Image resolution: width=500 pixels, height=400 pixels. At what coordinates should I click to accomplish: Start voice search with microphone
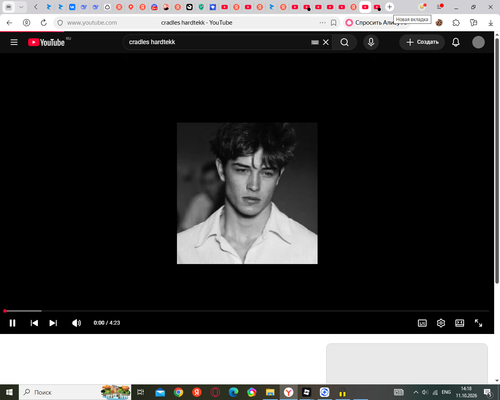pyautogui.click(x=371, y=42)
